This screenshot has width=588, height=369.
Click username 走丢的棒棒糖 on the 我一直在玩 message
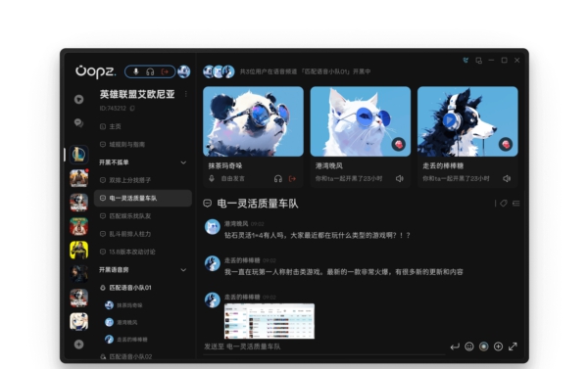pyautogui.click(x=242, y=260)
